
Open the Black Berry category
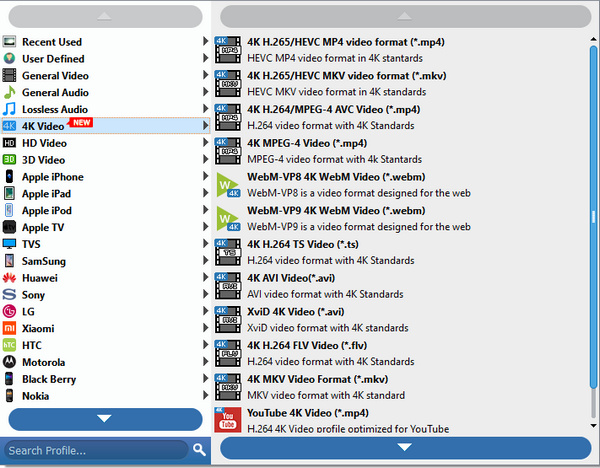[106, 379]
